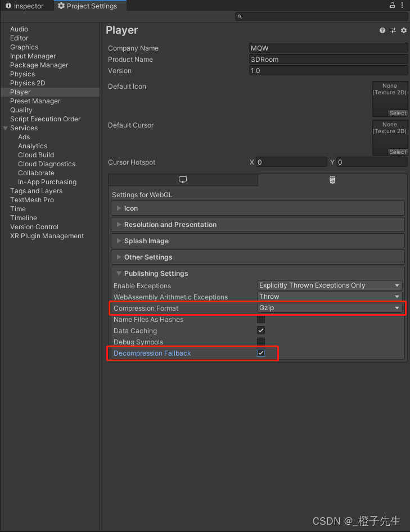Image resolution: width=410 pixels, height=532 pixels.
Task: Toggle the window lock icon
Action: coord(393,5)
